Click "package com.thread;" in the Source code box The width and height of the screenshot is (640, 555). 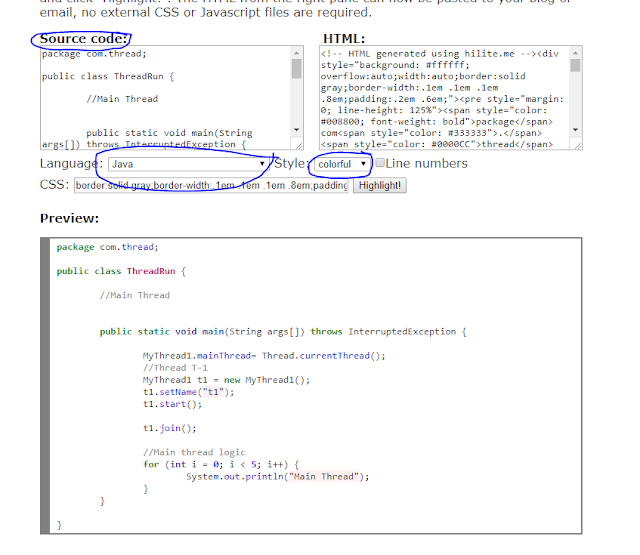[x=94, y=54]
